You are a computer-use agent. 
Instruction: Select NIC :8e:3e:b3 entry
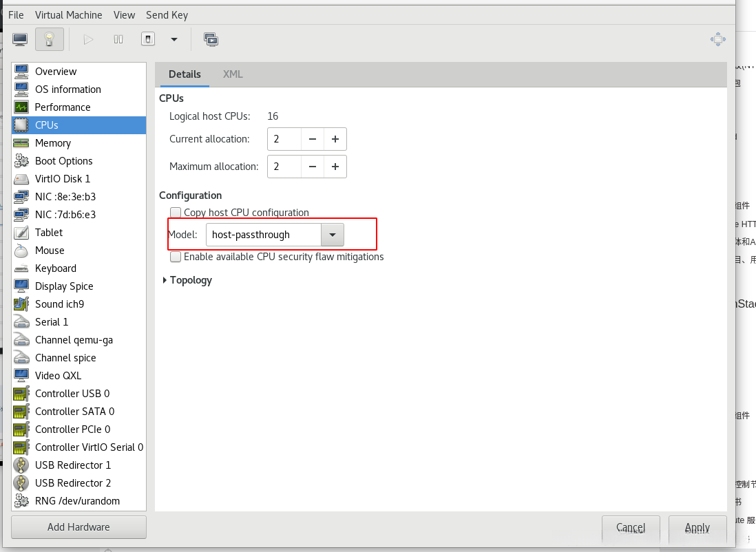[78, 197]
